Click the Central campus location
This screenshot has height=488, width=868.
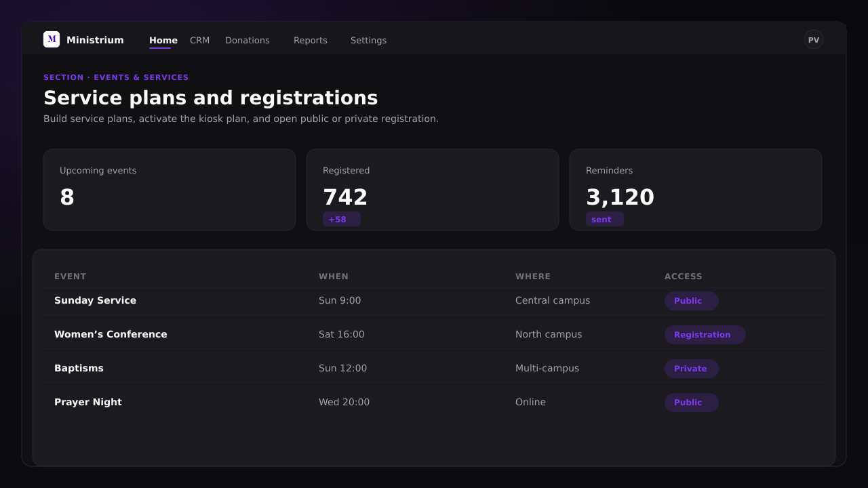[x=553, y=300]
